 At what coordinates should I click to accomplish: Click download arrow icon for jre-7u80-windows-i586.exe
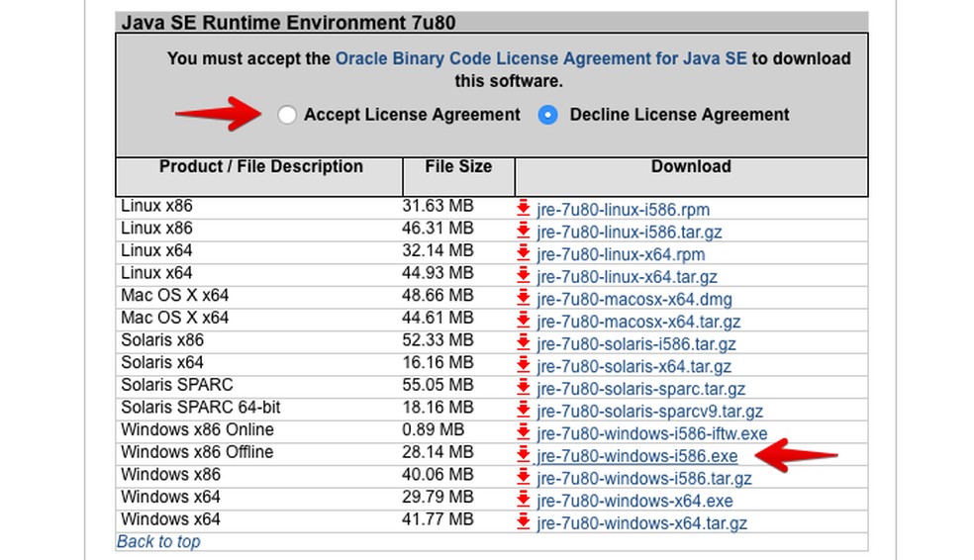pyautogui.click(x=524, y=456)
